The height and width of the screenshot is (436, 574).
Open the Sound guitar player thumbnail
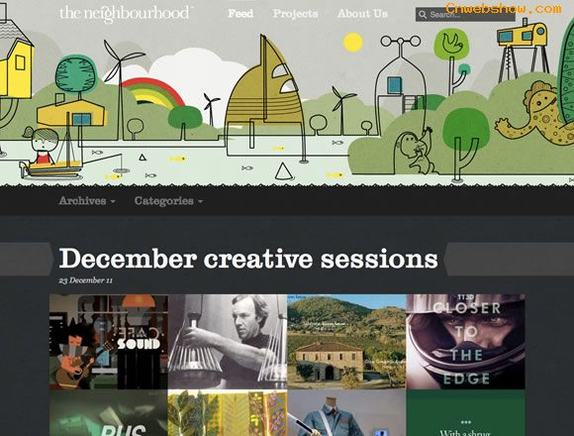[x=109, y=342]
